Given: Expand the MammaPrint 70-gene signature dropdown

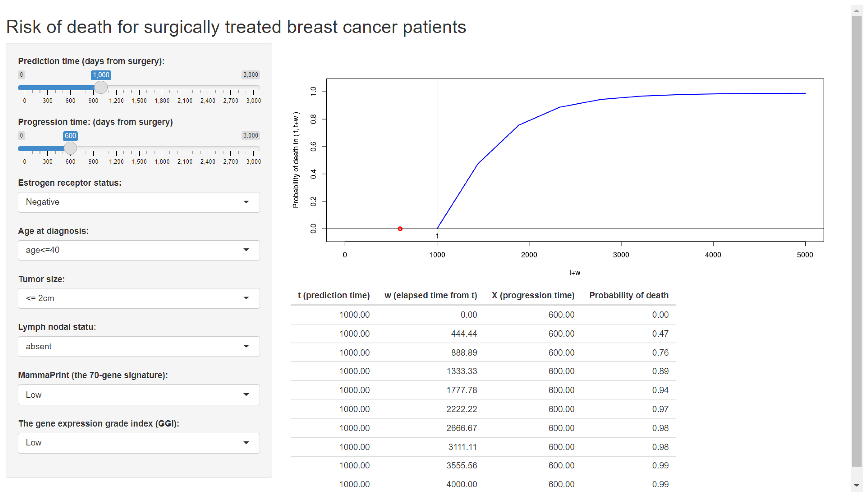Looking at the screenshot, I should (138, 395).
